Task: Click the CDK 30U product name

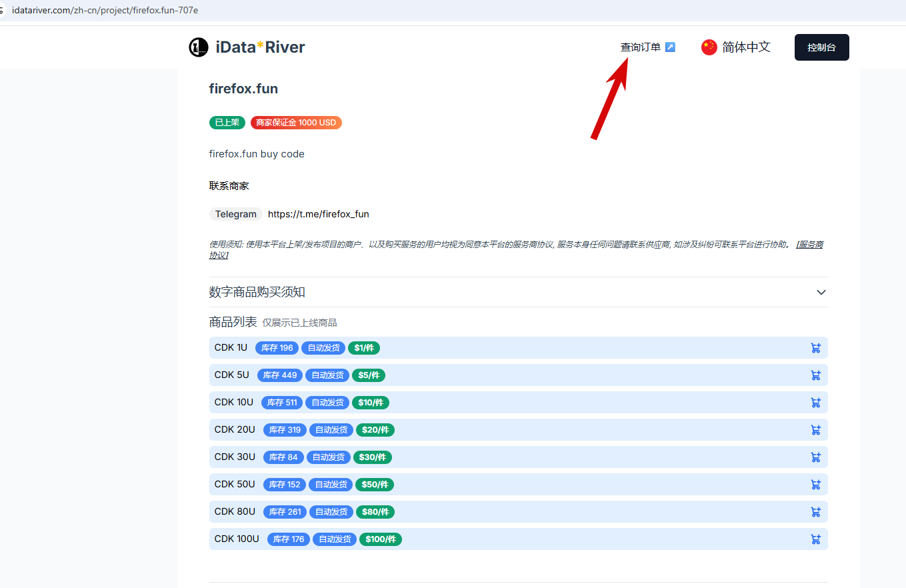Action: coord(235,457)
